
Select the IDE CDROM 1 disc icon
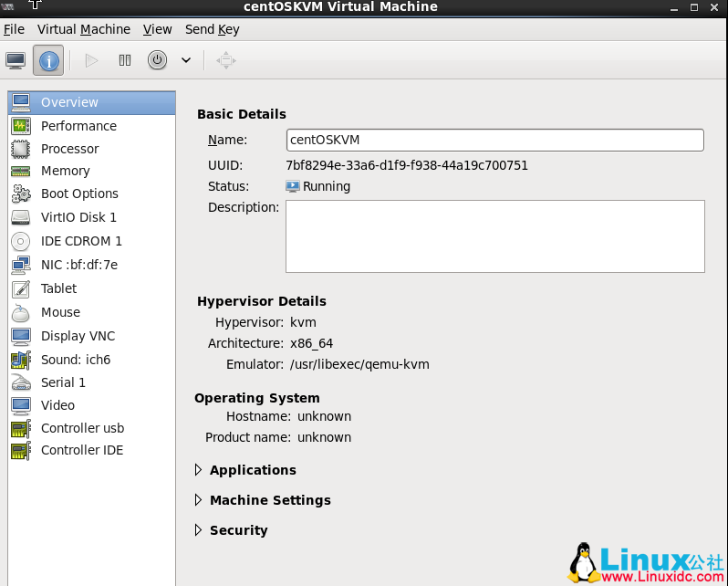click(x=21, y=241)
